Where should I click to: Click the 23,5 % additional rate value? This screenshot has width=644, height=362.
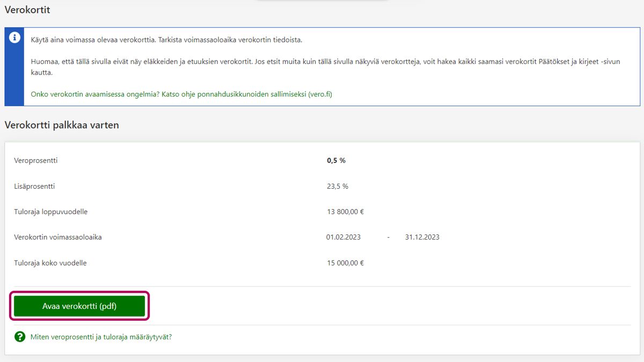coord(338,186)
